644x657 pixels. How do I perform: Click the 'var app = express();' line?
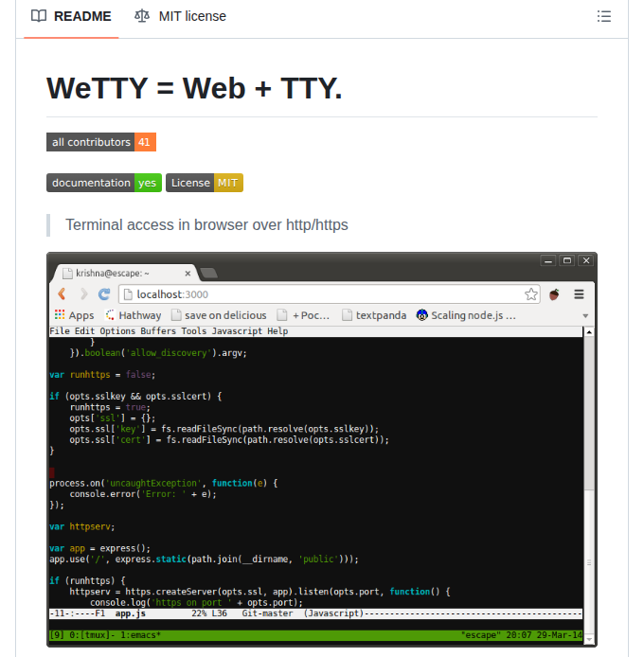click(99, 548)
